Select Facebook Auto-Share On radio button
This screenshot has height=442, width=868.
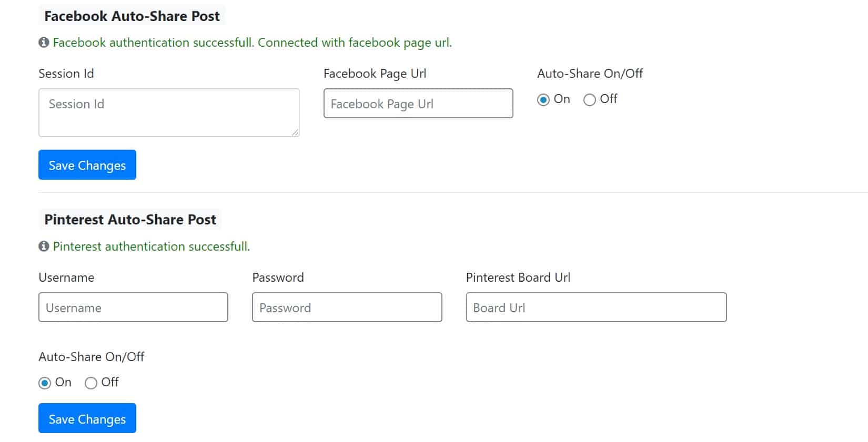tap(543, 99)
